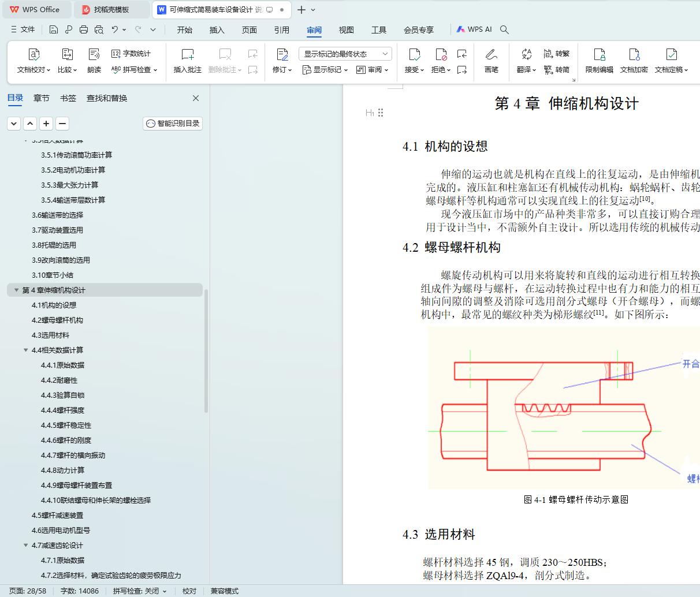Switch to the 页面 ribbon tab
This screenshot has height=597, width=700.
250,30
